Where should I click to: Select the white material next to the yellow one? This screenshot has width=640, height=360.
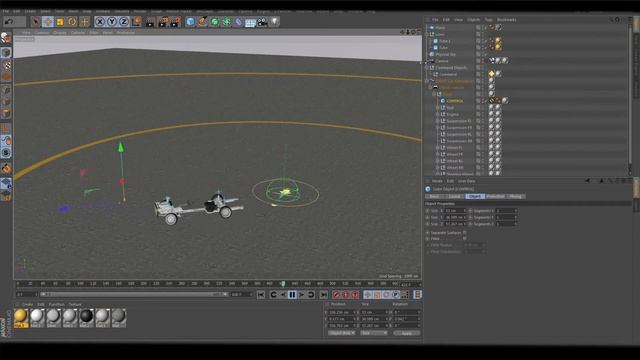(37, 318)
